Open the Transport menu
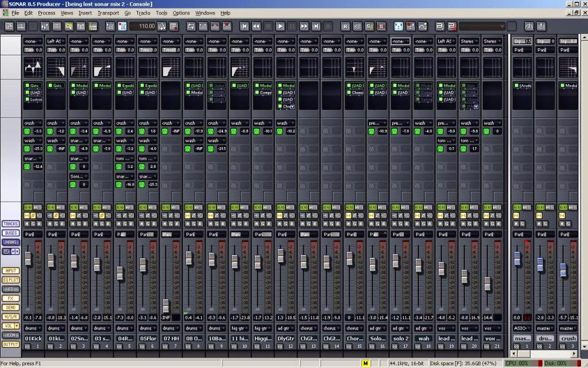Image resolution: width=588 pixels, height=368 pixels. (x=108, y=13)
